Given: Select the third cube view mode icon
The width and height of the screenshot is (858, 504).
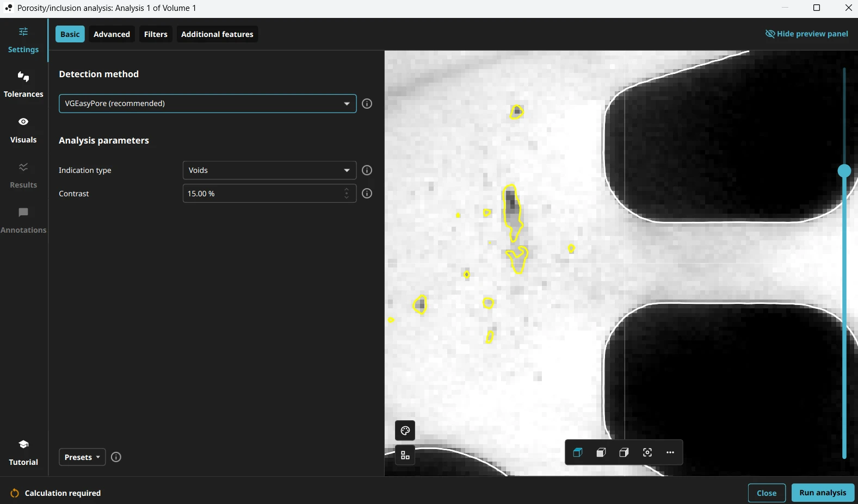Looking at the screenshot, I should (x=624, y=452).
